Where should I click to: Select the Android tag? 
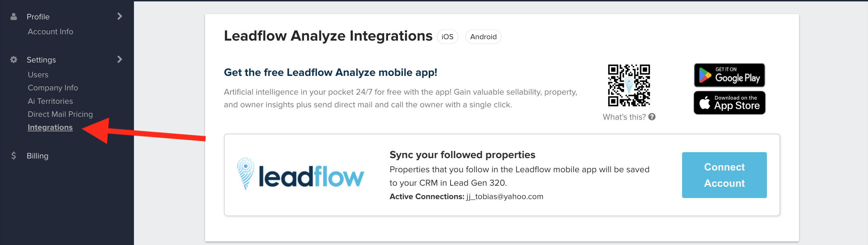[x=483, y=37]
